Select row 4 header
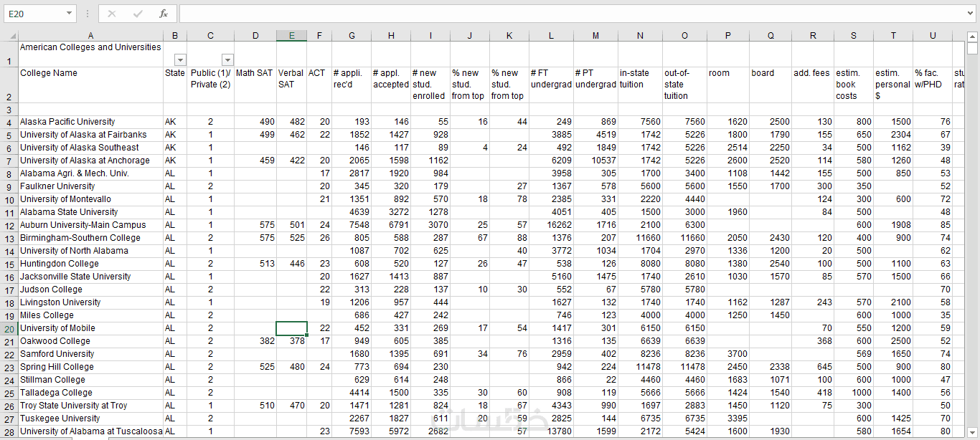 9,122
